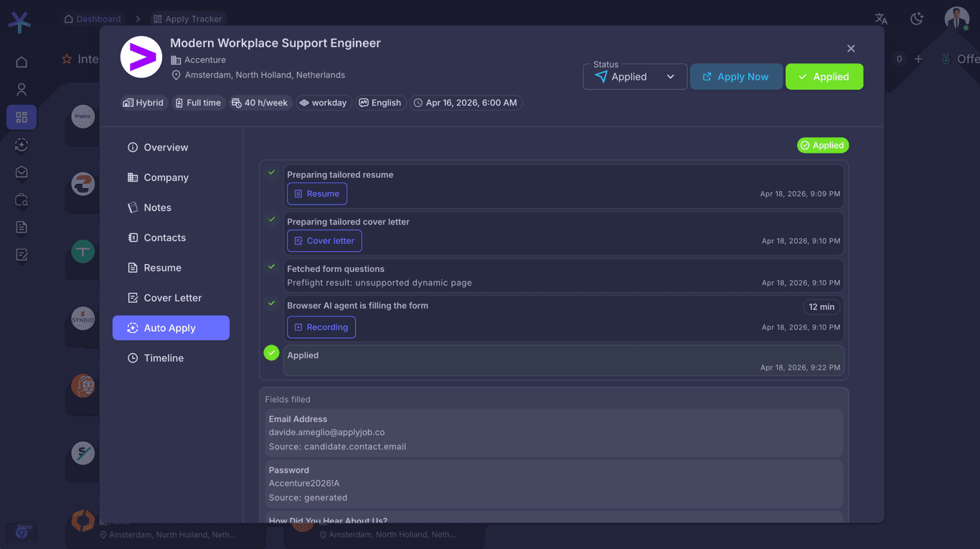This screenshot has width=980, height=549.
Task: Click the app logo in top-left
Action: pyautogui.click(x=20, y=22)
